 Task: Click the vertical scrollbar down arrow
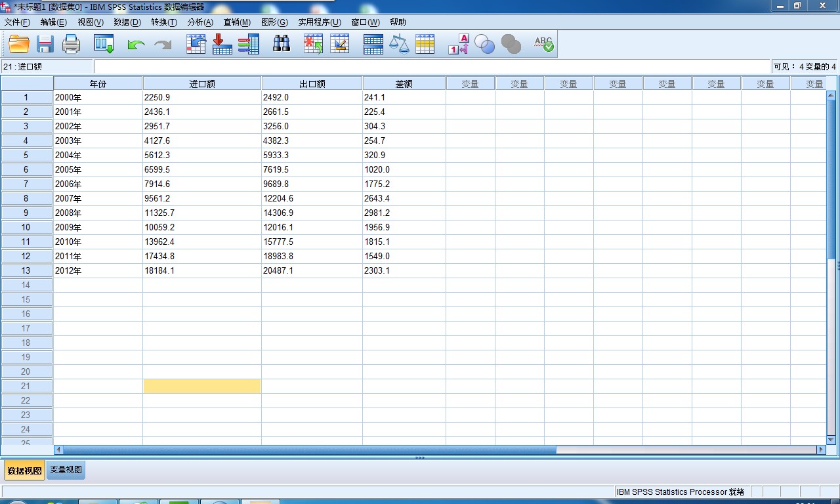point(831,440)
